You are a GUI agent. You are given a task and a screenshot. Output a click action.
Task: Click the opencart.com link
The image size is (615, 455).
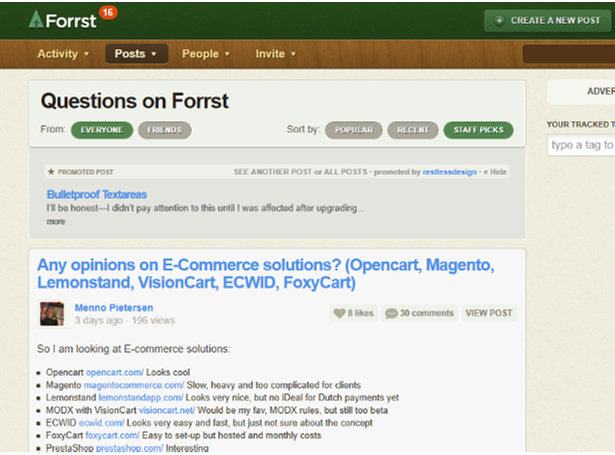point(115,372)
